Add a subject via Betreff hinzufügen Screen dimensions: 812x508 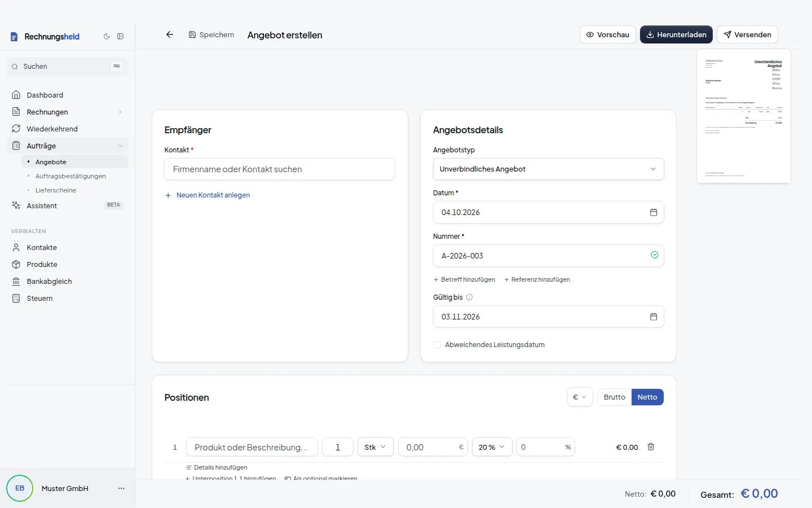click(x=464, y=279)
